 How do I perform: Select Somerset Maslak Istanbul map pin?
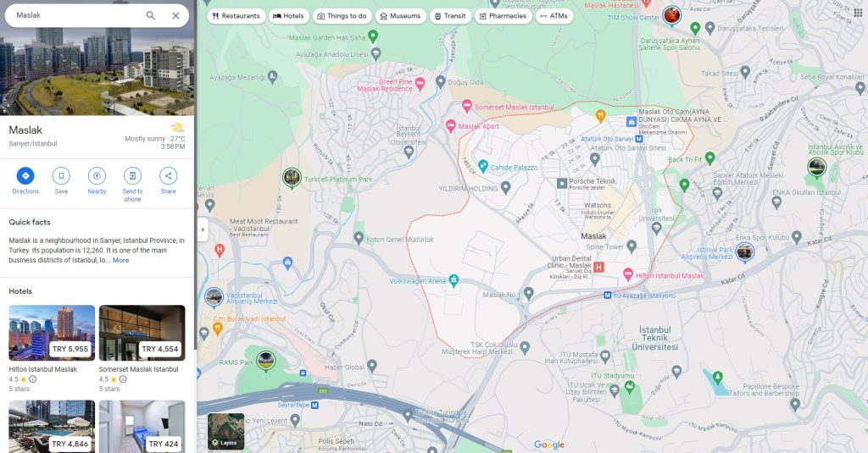pos(467,105)
